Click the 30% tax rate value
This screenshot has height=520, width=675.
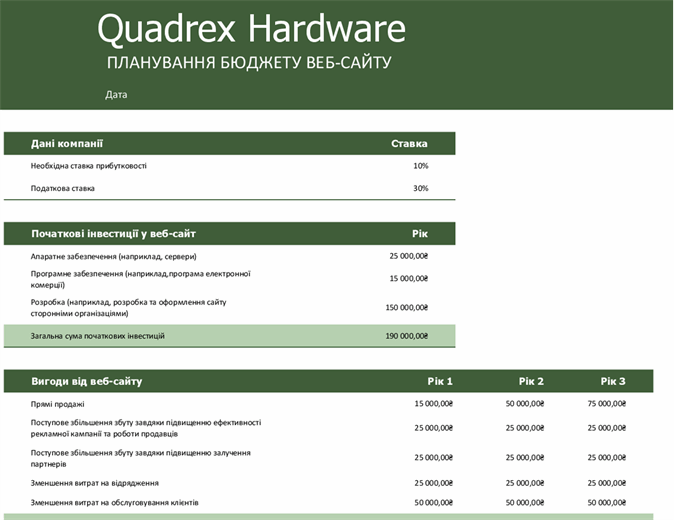tap(420, 188)
